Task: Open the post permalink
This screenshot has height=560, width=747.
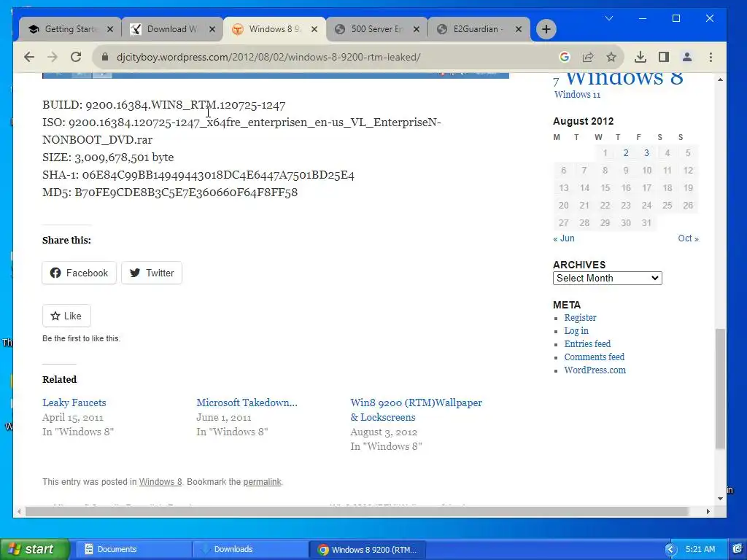Action: click(x=262, y=482)
